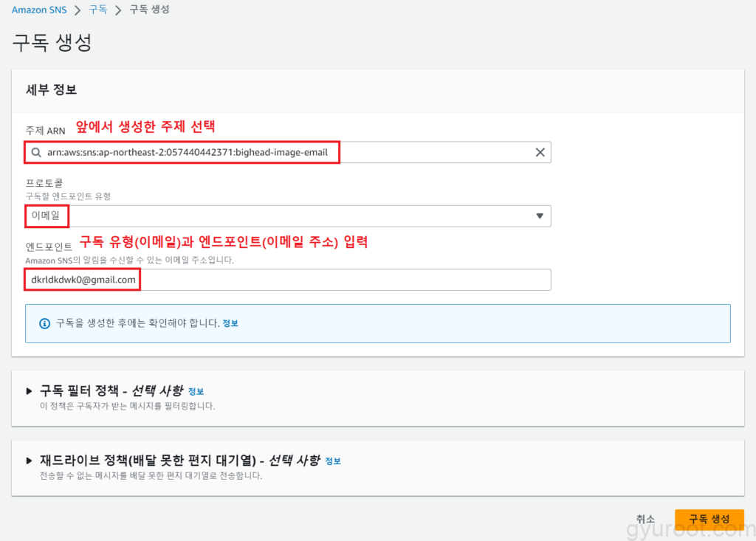This screenshot has height=541, width=756.
Task: Go to Amazon SNS breadcrumb link
Action: [41, 10]
